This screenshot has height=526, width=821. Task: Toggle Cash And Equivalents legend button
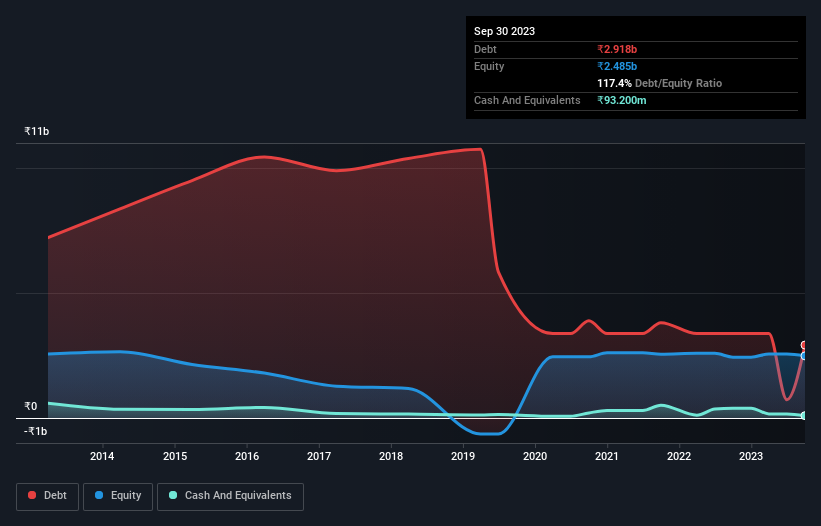230,496
